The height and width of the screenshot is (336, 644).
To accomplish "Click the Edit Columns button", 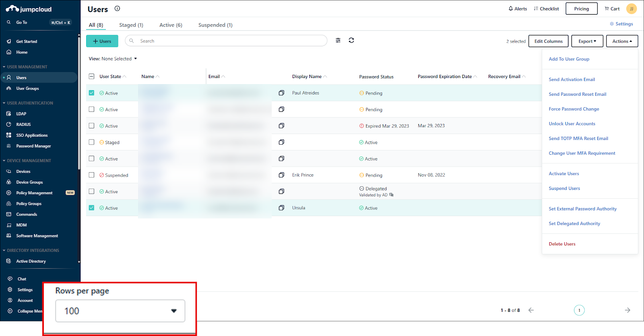I will point(549,41).
